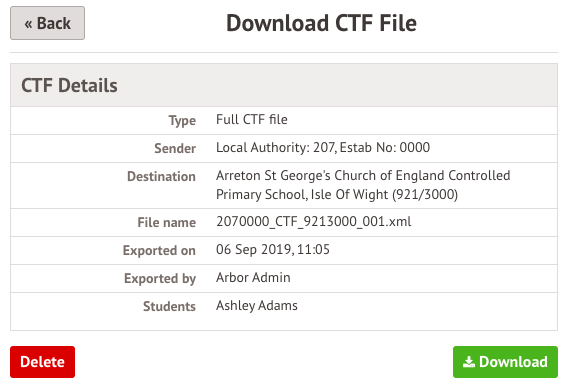Select the Exported on field label

159,250
